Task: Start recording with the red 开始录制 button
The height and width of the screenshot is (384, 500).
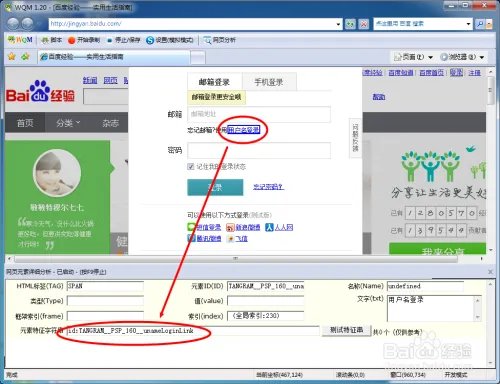Action: point(84,40)
